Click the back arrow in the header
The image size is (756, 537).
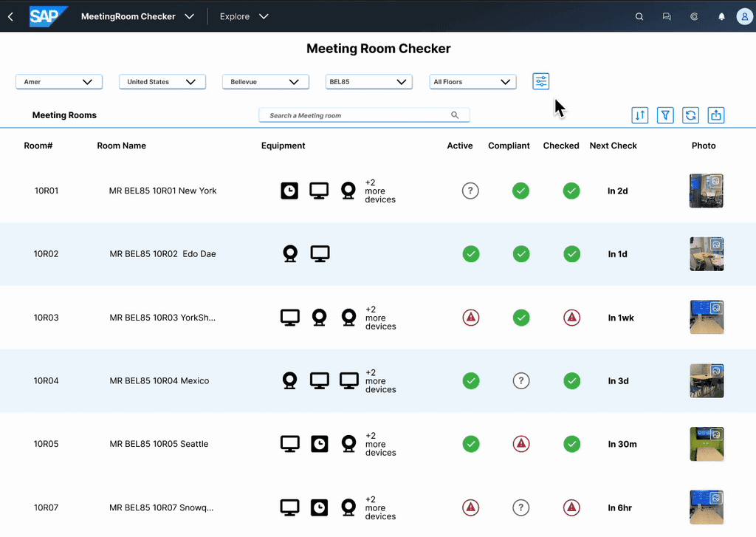click(x=10, y=16)
